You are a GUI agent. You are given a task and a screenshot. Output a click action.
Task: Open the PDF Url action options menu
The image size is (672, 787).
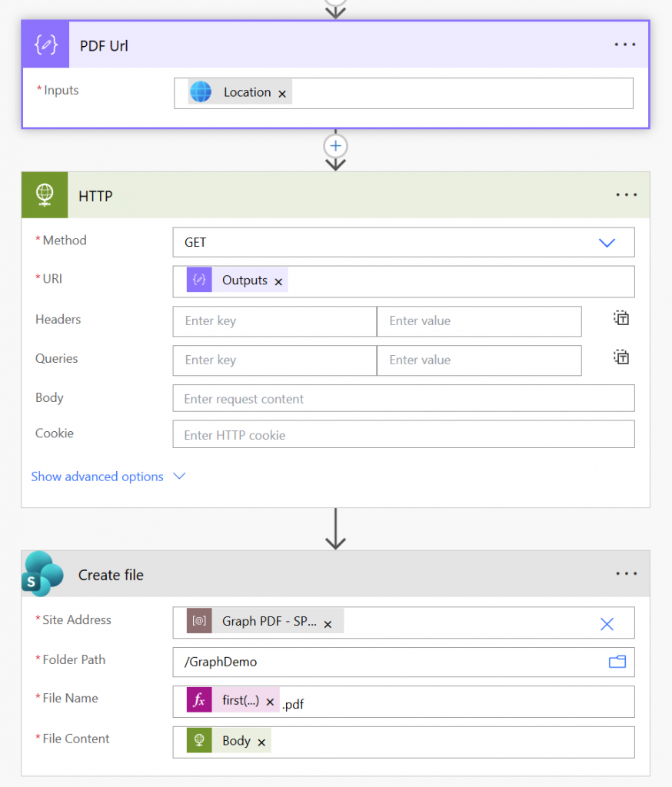click(x=625, y=45)
